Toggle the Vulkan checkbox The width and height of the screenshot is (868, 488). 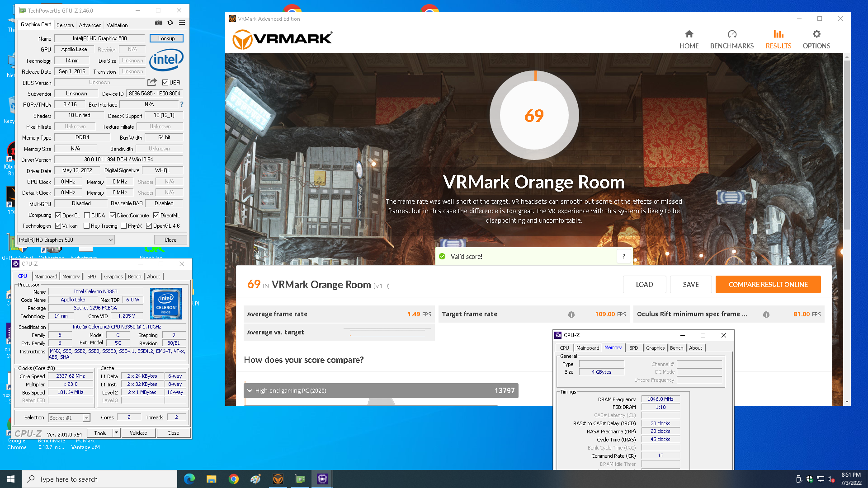click(58, 225)
